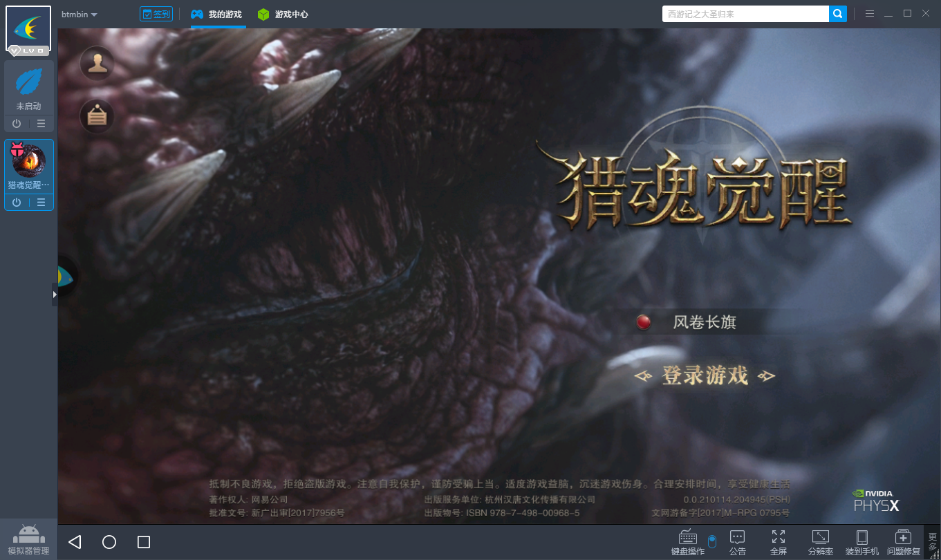This screenshot has width=941, height=560.
Task: Open the in-game account icon
Action: coord(97,63)
